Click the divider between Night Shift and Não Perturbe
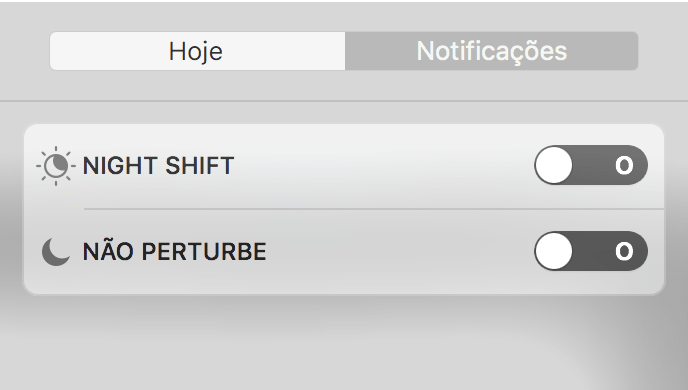 (374, 209)
